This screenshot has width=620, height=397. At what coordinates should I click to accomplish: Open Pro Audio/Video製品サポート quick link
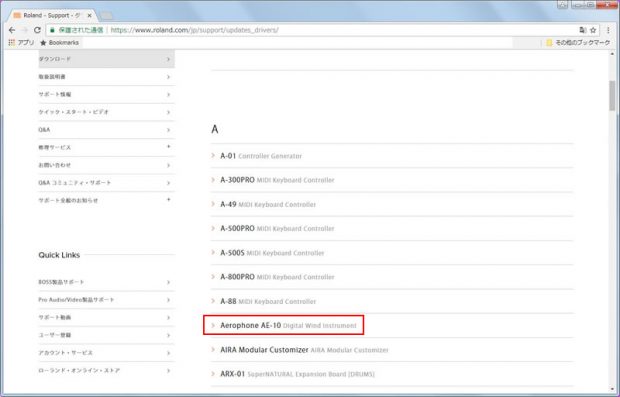[x=106, y=300]
